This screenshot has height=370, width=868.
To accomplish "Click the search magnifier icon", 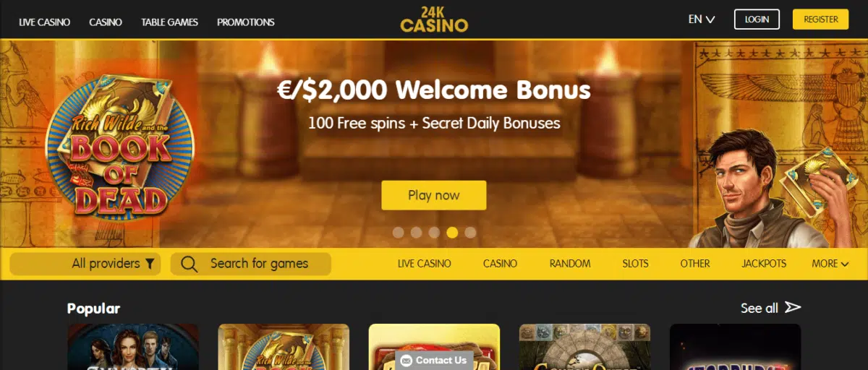I will click(190, 264).
